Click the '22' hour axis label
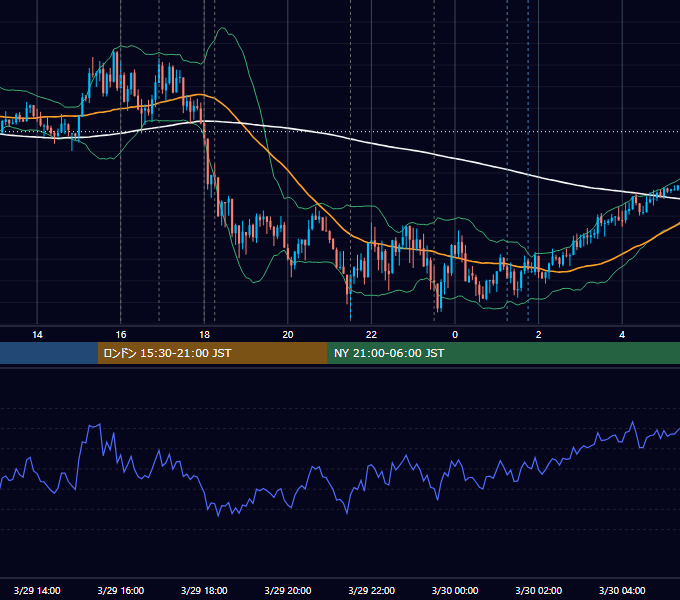This screenshot has height=600, width=680. [371, 335]
